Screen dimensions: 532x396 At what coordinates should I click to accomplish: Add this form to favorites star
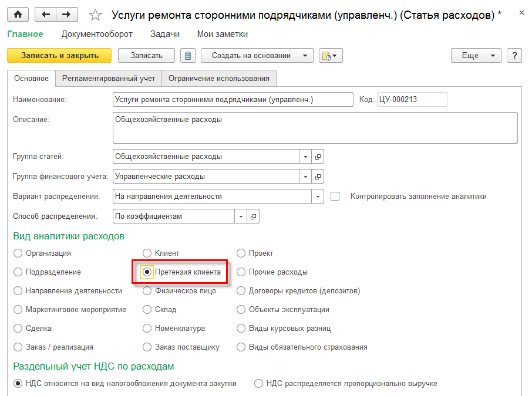[x=95, y=15]
